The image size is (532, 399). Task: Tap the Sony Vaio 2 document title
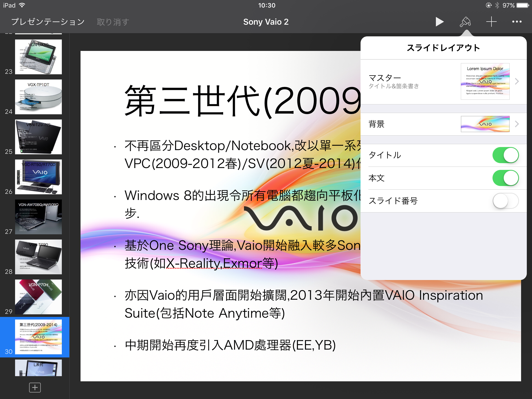point(266,22)
